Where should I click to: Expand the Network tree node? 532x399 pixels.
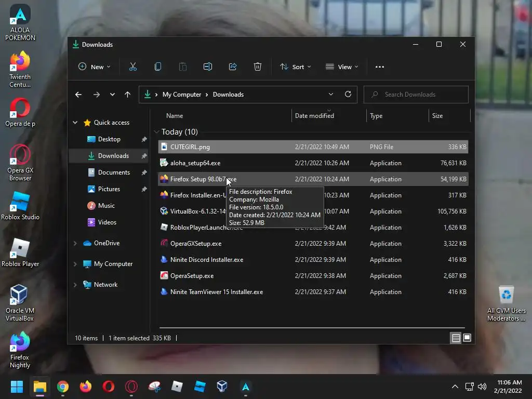[75, 285]
